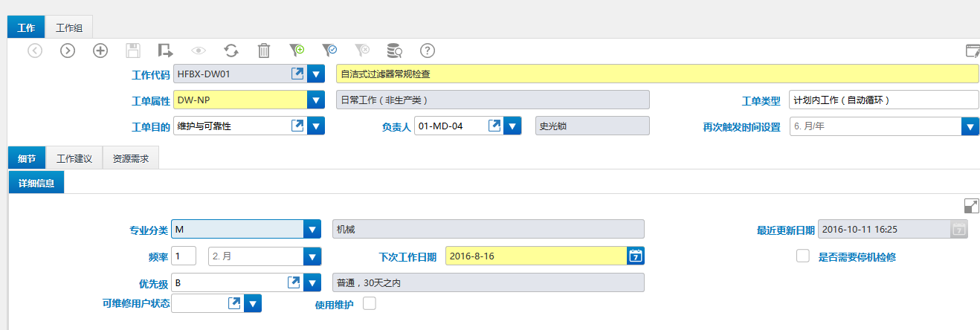Open calendar picker for 下次工作日期
Screen dimensions: 980x330
click(636, 256)
